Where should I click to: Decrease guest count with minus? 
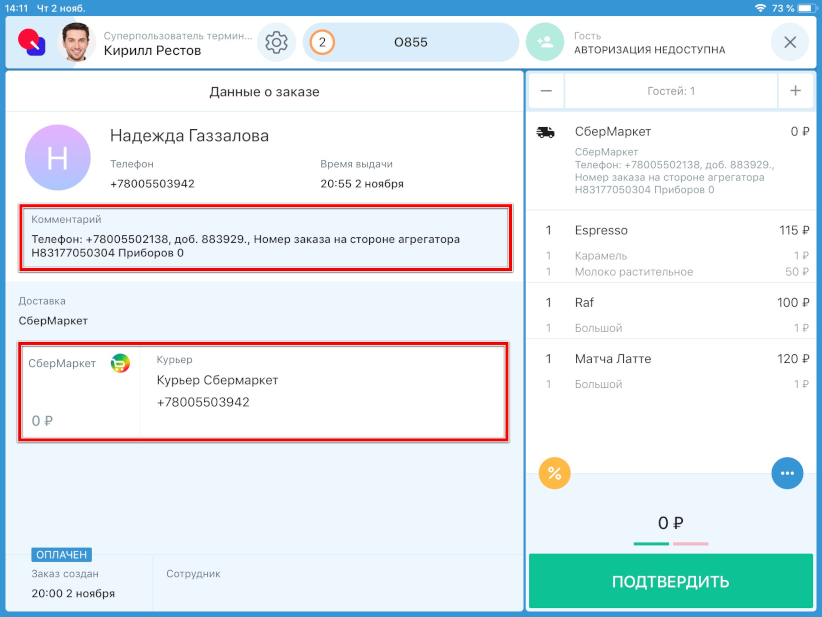tap(546, 91)
